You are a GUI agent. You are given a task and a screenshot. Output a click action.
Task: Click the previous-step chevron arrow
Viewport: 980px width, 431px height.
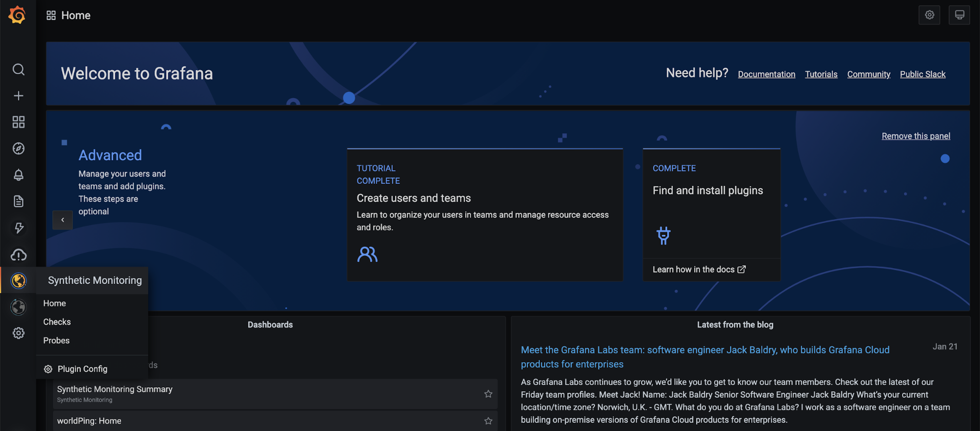coord(63,220)
